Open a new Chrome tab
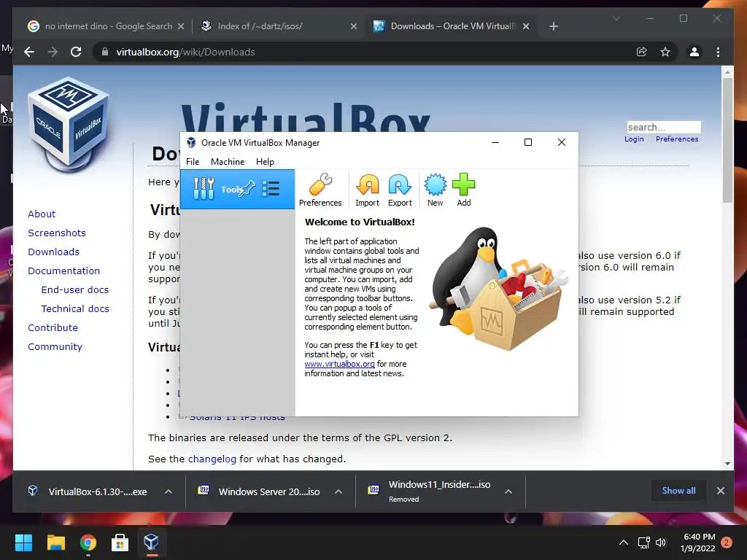 (x=553, y=26)
